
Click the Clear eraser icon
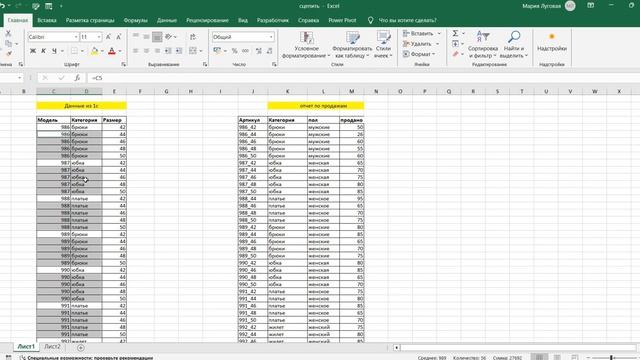pyautogui.click(x=456, y=54)
